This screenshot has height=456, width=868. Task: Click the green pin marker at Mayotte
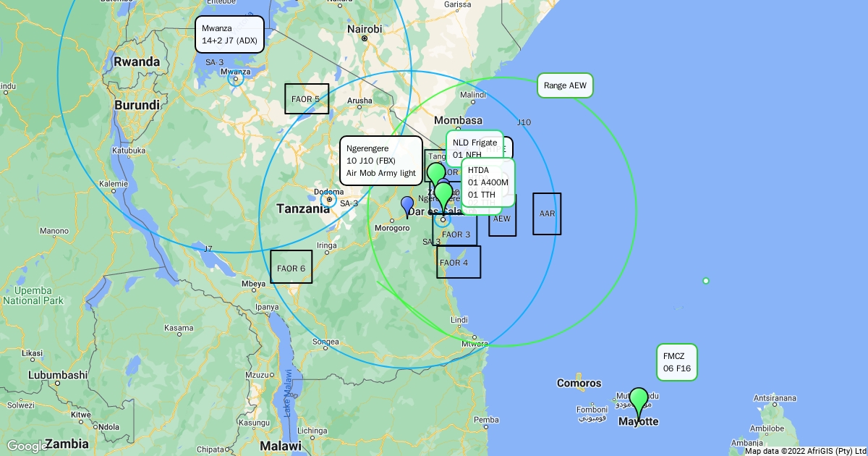click(639, 403)
